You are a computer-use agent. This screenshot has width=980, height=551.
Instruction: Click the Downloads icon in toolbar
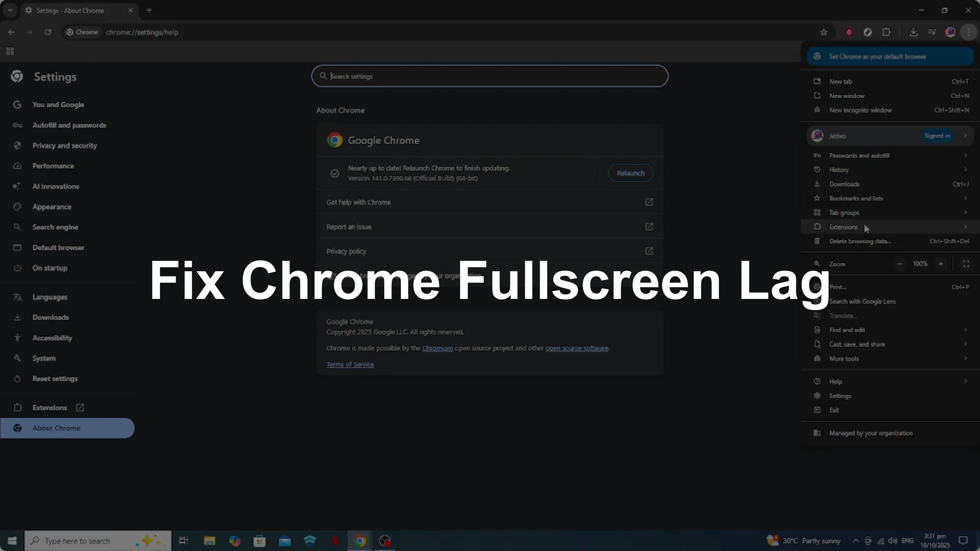tap(913, 32)
